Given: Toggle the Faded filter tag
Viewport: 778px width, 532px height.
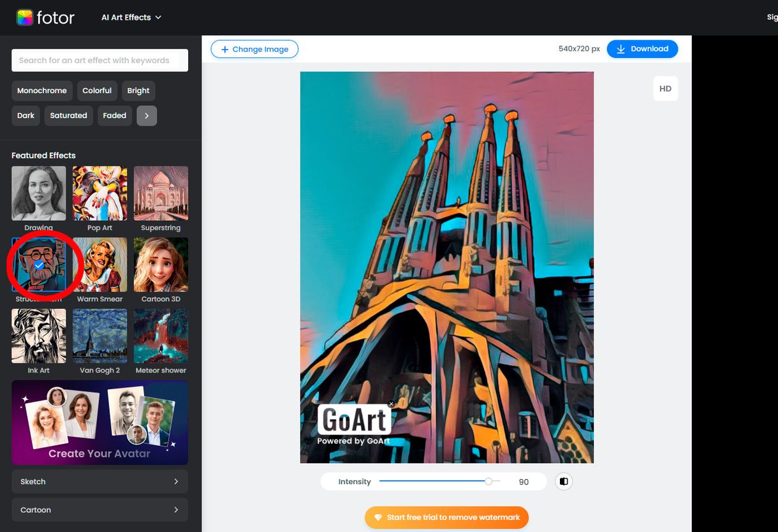Looking at the screenshot, I should (x=114, y=115).
